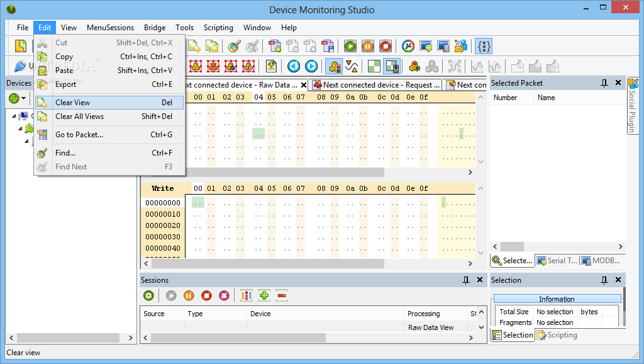The width and height of the screenshot is (644, 364).
Task: Open the Social Plugin side tab
Action: [x=633, y=106]
